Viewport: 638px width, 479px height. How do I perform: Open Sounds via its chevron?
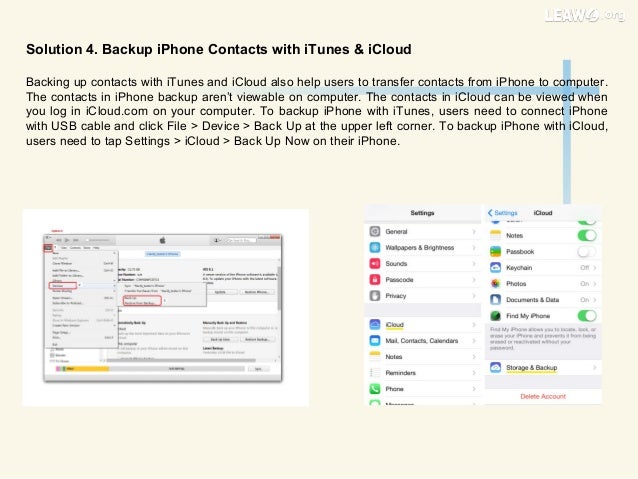(474, 264)
